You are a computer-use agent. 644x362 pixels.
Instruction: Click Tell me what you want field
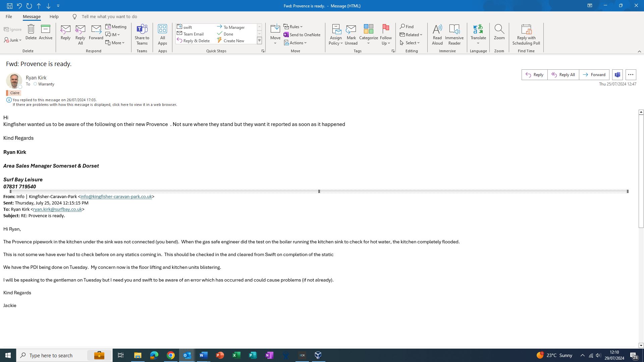click(x=109, y=16)
